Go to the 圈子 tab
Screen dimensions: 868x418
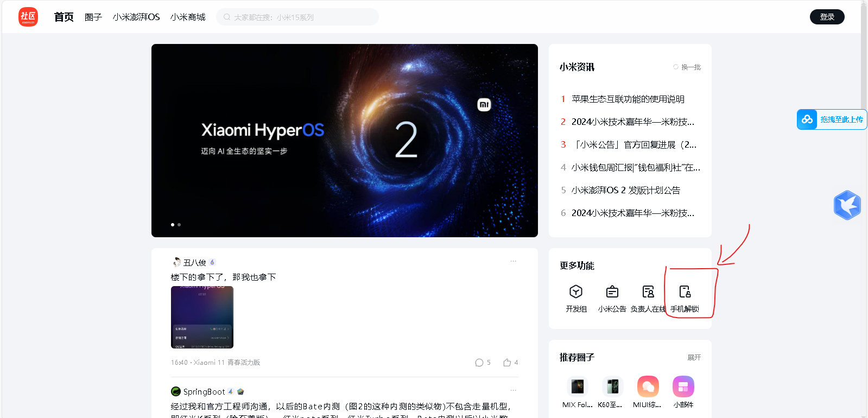coord(93,17)
